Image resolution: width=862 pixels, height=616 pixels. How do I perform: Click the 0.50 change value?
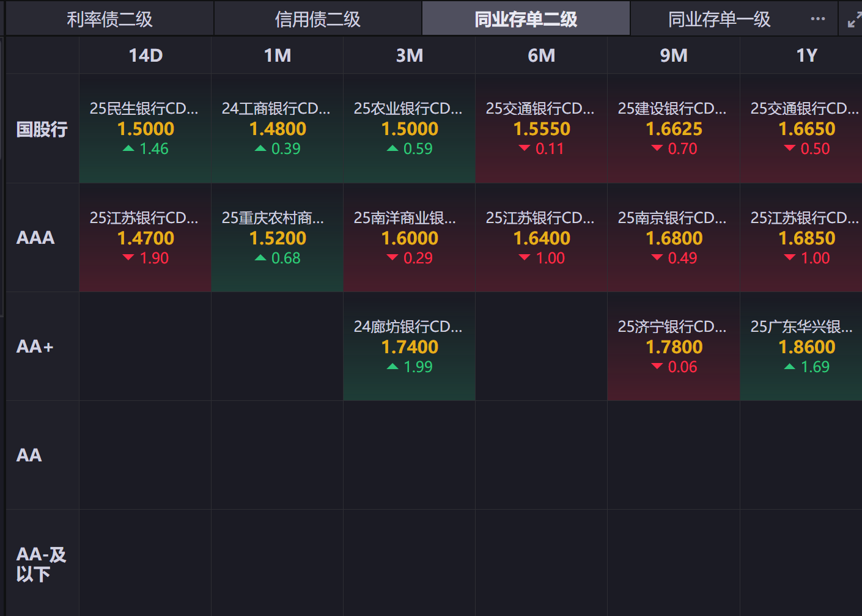pos(816,148)
